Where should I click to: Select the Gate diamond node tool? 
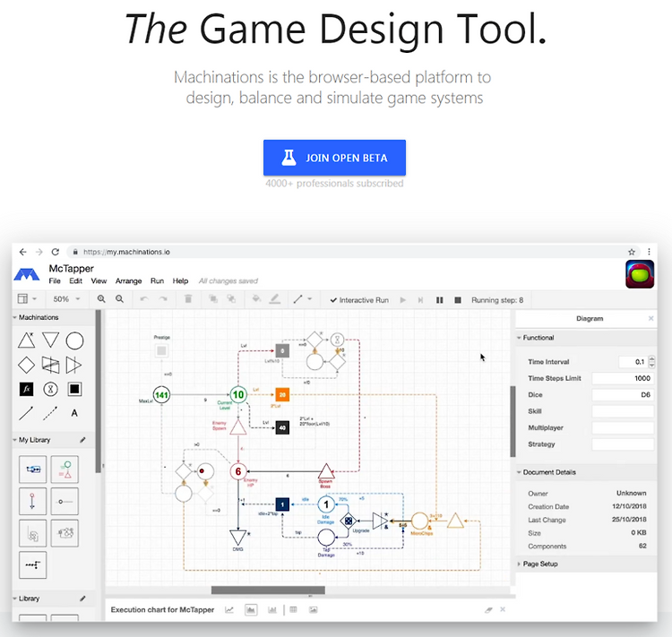(x=27, y=366)
